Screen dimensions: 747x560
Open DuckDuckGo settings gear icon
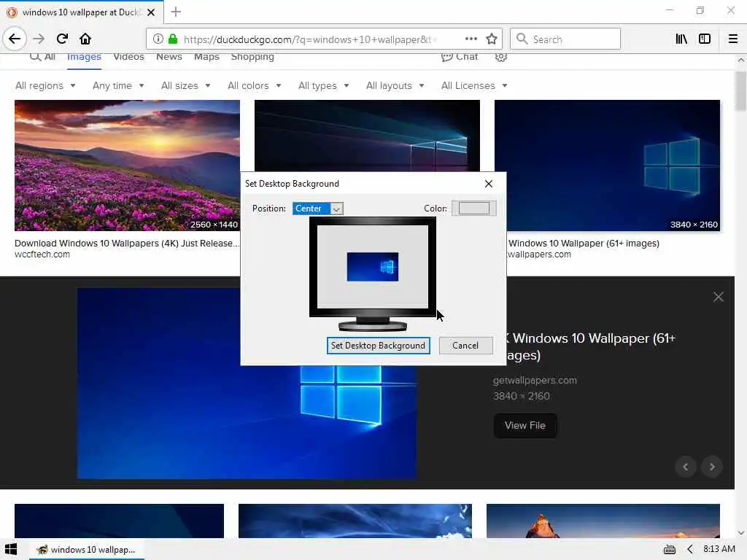(x=500, y=57)
